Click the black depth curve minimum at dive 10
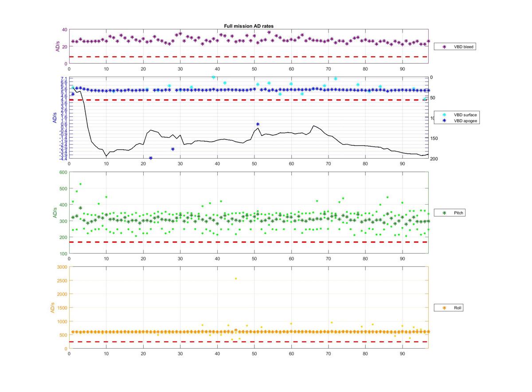 tap(106, 156)
